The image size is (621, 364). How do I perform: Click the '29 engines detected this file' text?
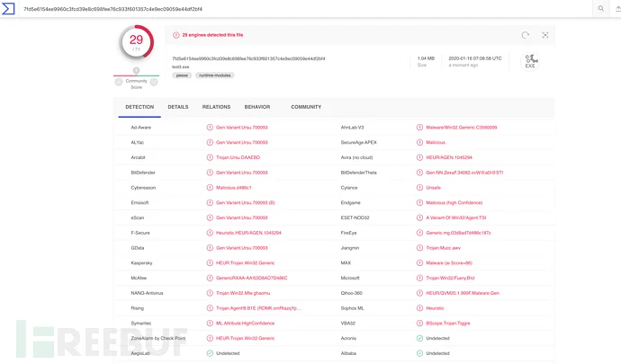(212, 35)
